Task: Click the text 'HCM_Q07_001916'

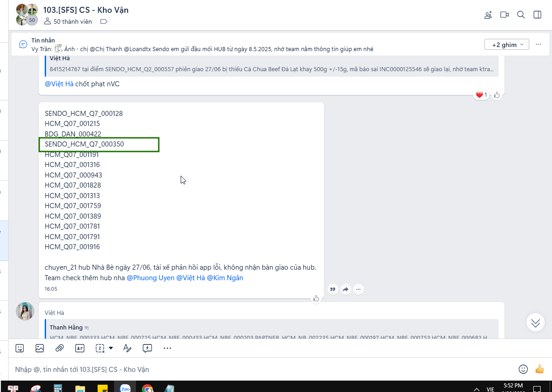Action: (x=72, y=247)
